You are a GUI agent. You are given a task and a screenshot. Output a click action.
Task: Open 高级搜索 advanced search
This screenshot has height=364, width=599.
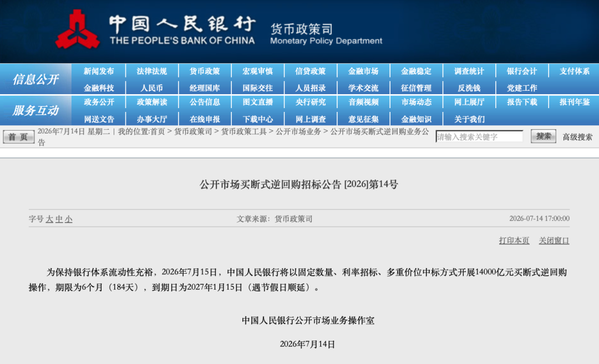(x=577, y=137)
